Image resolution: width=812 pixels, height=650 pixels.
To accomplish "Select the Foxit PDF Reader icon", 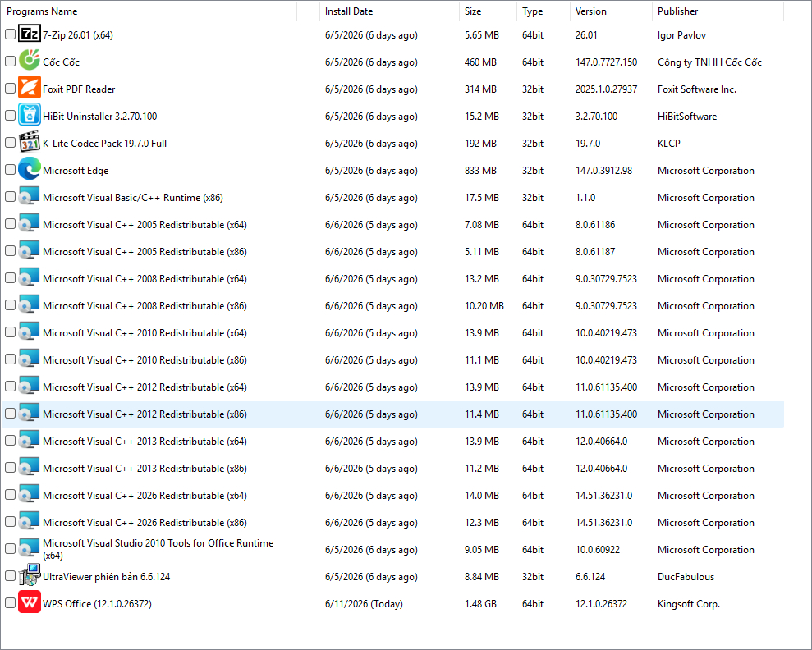I will 30,89.
